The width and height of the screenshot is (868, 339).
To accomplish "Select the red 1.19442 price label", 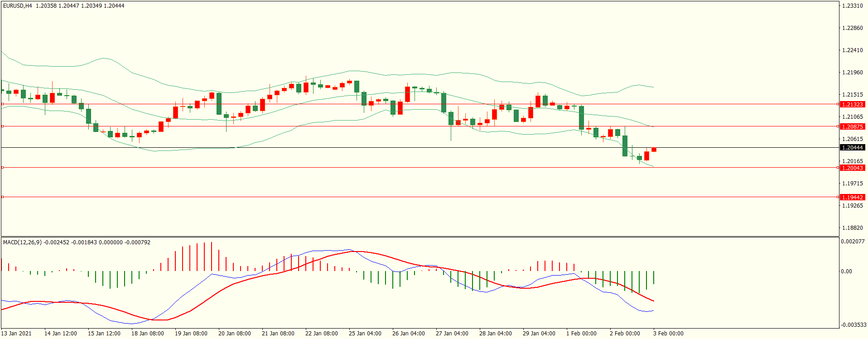I will point(852,197).
